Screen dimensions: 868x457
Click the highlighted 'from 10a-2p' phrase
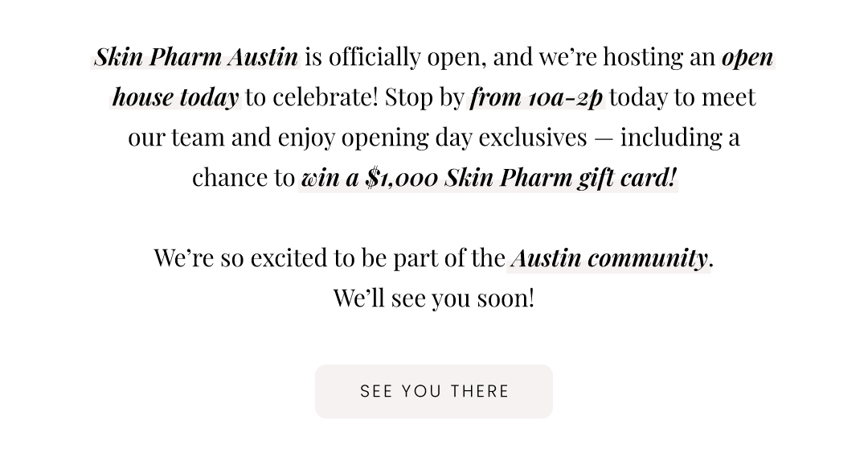click(536, 97)
